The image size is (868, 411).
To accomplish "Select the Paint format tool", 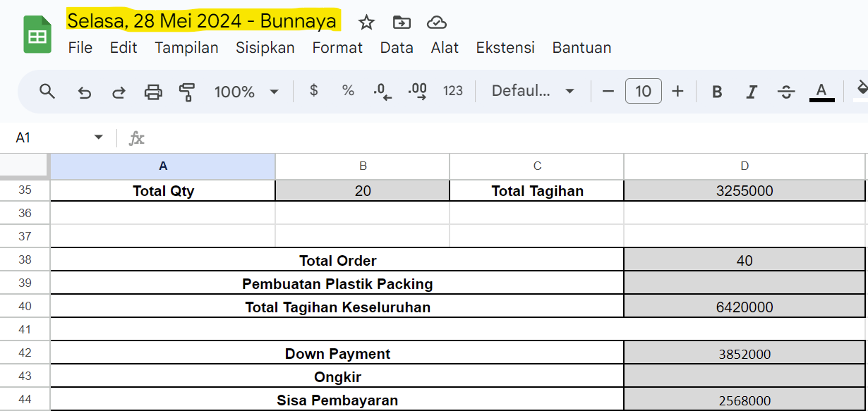I will click(x=187, y=92).
